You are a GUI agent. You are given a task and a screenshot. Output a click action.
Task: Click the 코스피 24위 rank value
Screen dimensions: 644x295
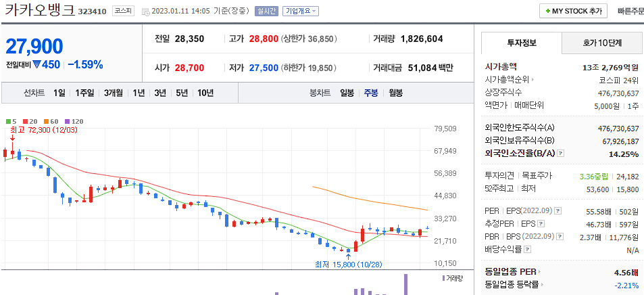tap(620, 80)
